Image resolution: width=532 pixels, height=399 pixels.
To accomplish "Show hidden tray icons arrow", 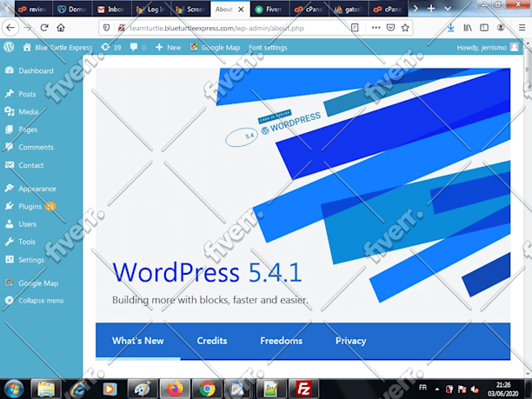I will click(437, 389).
